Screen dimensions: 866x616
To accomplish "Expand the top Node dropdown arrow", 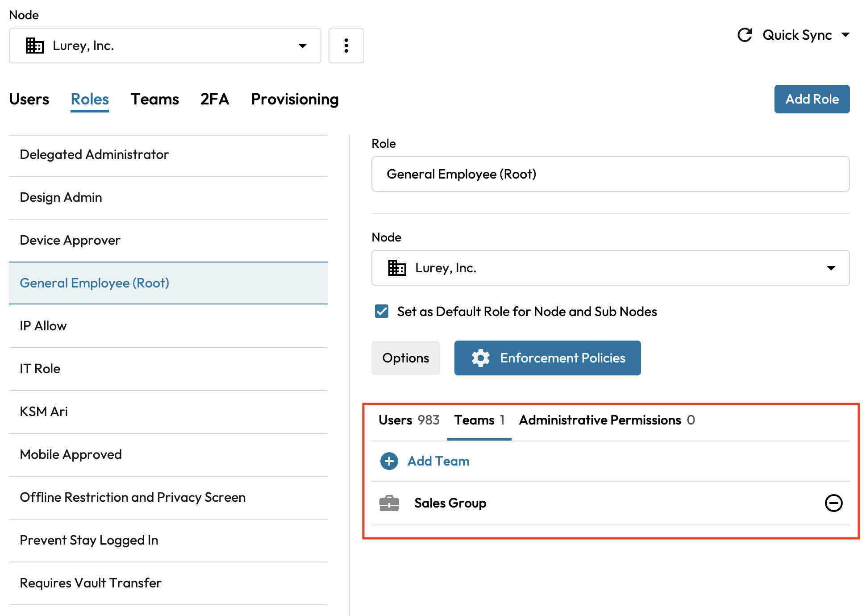I will pyautogui.click(x=302, y=46).
